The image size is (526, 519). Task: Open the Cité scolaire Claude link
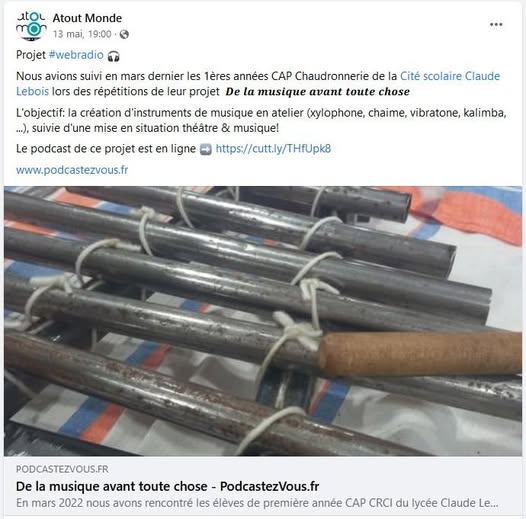(x=450, y=76)
